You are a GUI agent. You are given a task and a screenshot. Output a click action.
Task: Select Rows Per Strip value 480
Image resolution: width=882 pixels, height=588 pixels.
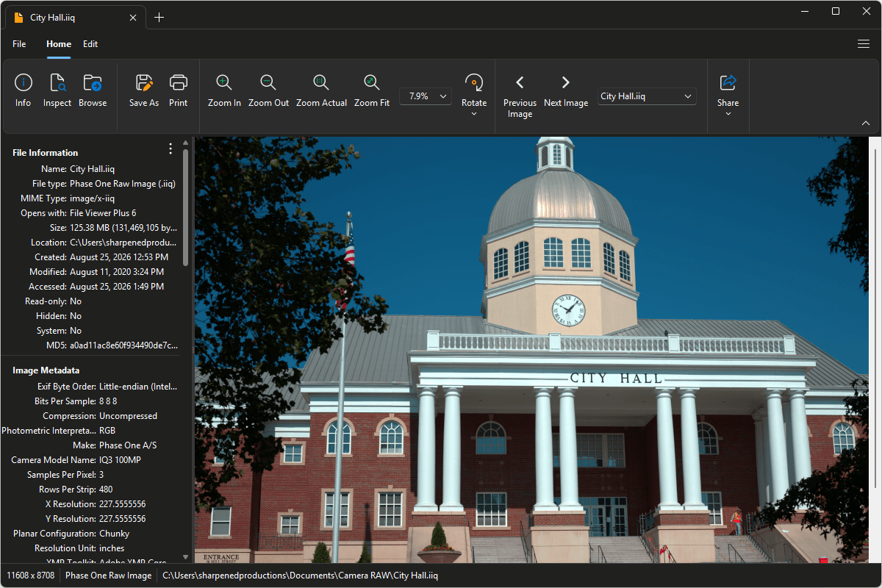(106, 490)
